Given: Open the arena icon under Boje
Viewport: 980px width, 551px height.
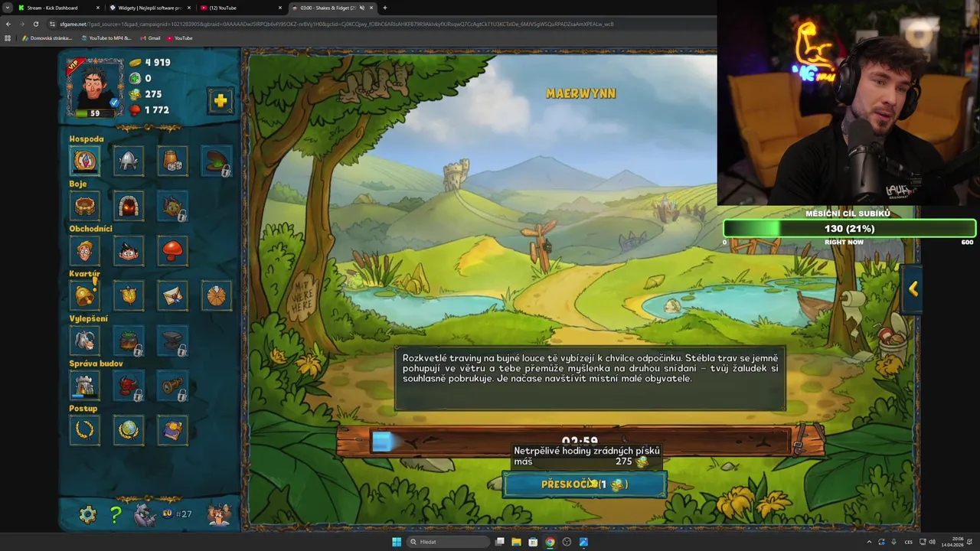Looking at the screenshot, I should pos(85,206).
